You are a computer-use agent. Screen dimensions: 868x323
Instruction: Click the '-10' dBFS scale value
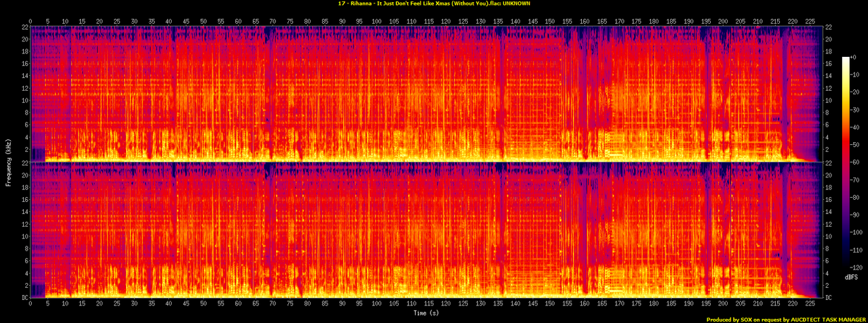(x=856, y=75)
